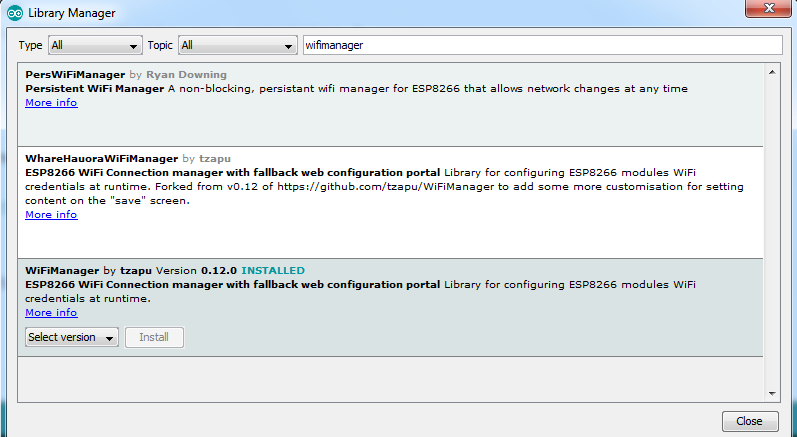Click the Ryan Downing author name
Image resolution: width=797 pixels, height=437 pixels.
186,75
